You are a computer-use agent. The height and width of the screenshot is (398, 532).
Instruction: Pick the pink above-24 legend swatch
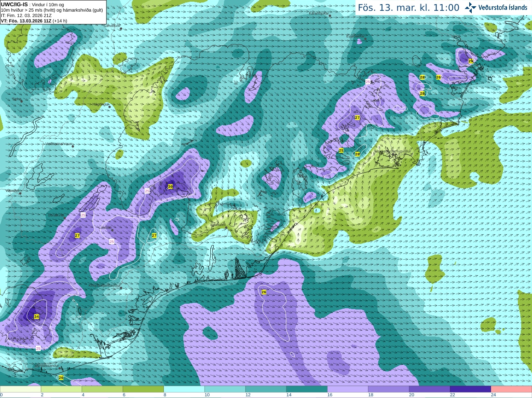coord(512,389)
